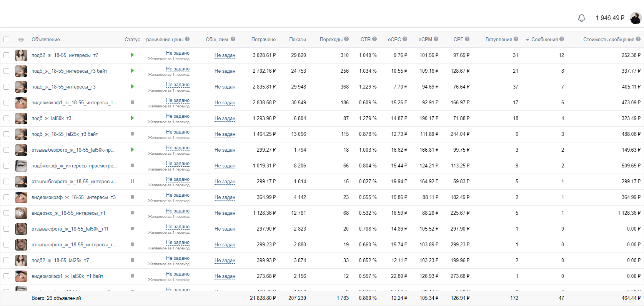This screenshot has width=644, height=306.
Task: Click pause status icon of отзывыбезфото_ж_18-55_интересы
Action: point(132,181)
